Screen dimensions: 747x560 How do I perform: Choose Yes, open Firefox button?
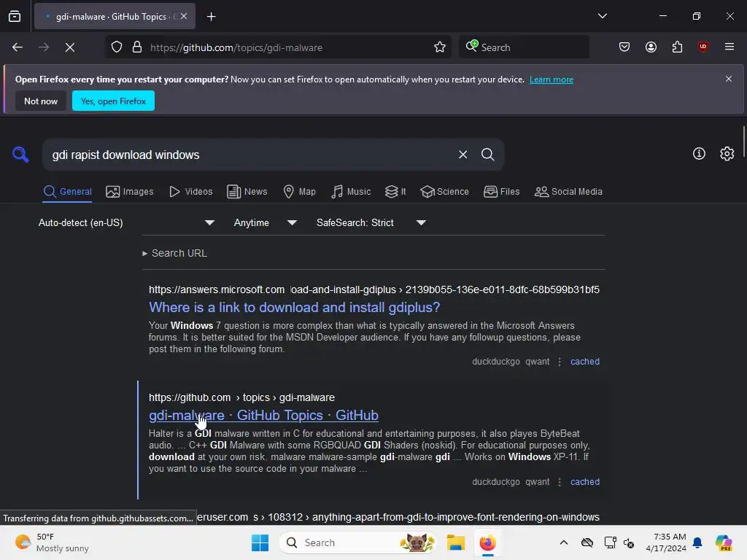pos(113,101)
